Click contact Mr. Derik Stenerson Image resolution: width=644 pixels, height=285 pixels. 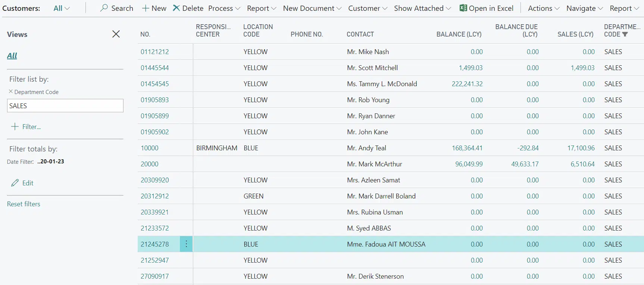click(375, 276)
